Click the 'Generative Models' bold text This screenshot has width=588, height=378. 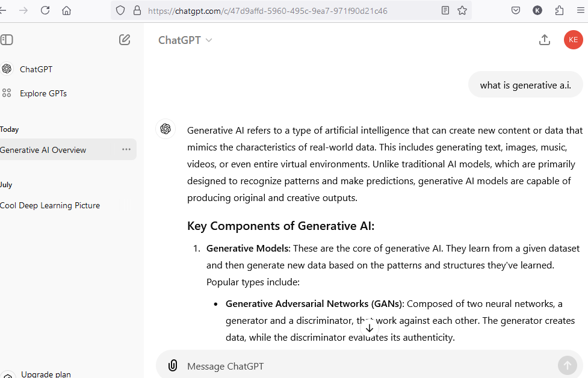(247, 249)
